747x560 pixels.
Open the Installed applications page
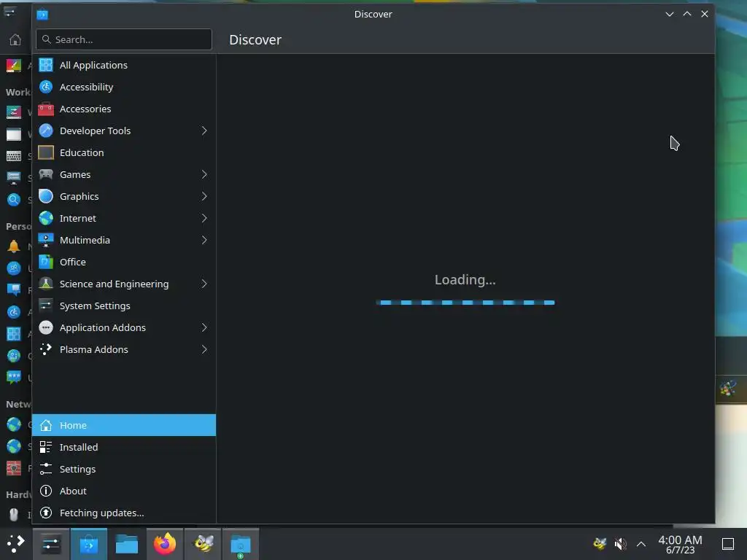pyautogui.click(x=124, y=447)
